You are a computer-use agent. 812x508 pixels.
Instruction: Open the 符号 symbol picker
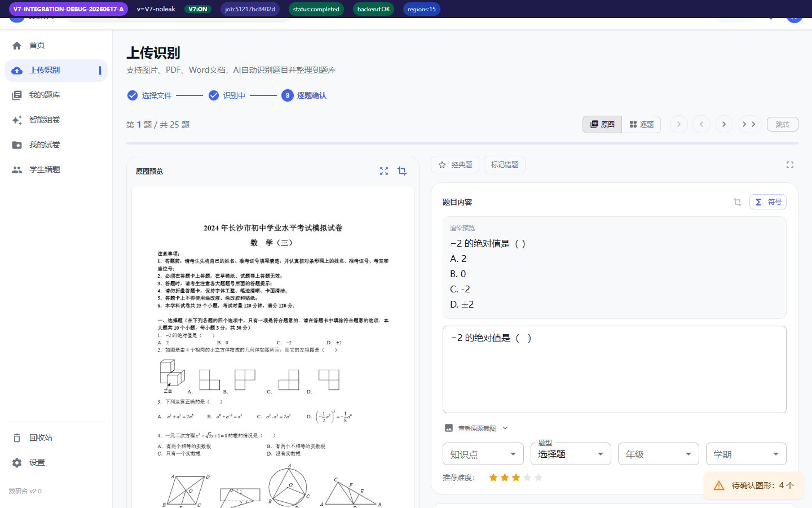(768, 202)
